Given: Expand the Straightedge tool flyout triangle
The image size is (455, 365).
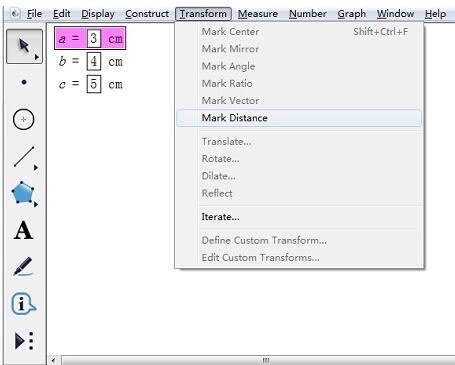Looking at the screenshot, I should coord(36,168).
